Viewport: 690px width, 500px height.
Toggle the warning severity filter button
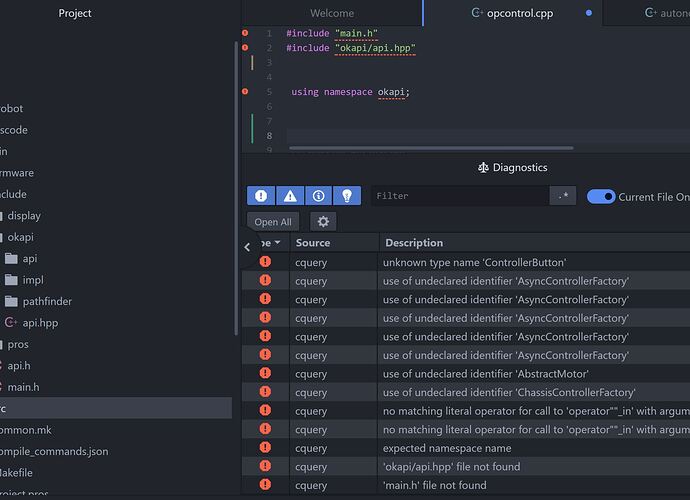click(290, 196)
